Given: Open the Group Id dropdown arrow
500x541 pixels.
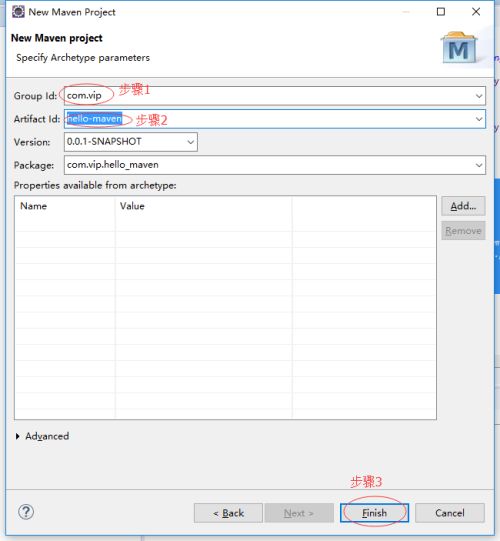Looking at the screenshot, I should (x=479, y=96).
